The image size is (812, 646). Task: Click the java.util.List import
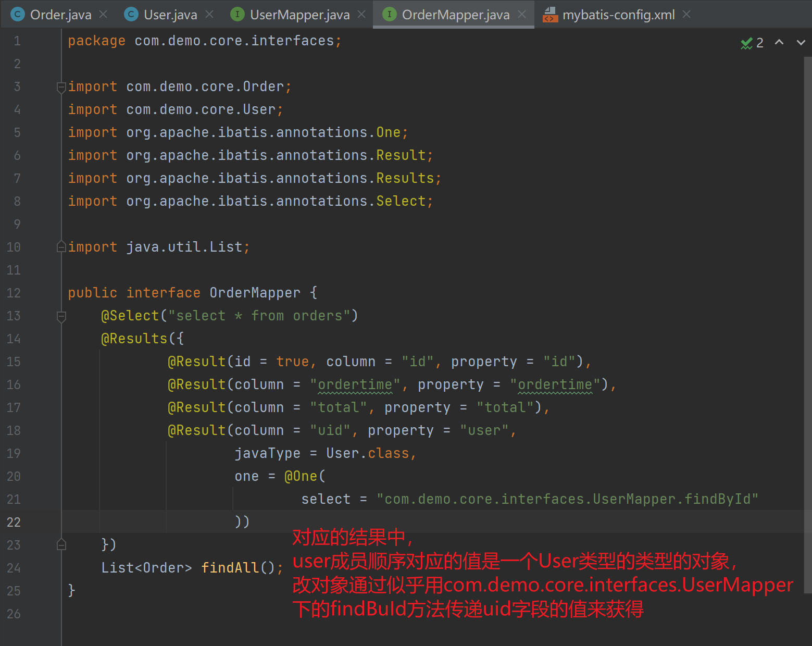pyautogui.click(x=184, y=247)
